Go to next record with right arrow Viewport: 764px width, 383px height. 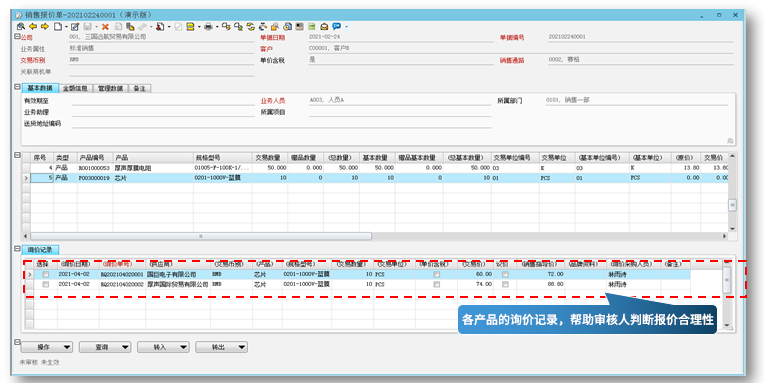[44, 27]
